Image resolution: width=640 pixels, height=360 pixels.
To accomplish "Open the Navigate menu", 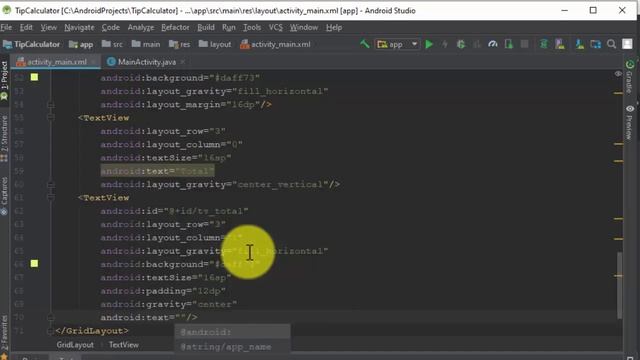I will [x=79, y=27].
